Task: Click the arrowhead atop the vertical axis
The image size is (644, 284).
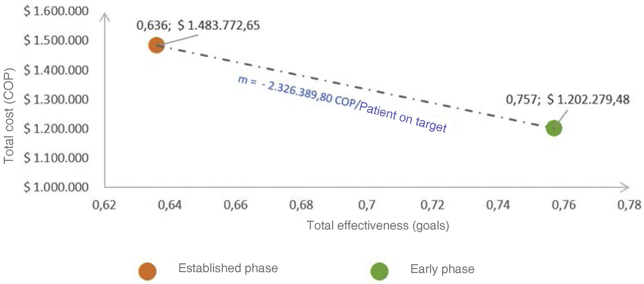Action: pos(105,17)
